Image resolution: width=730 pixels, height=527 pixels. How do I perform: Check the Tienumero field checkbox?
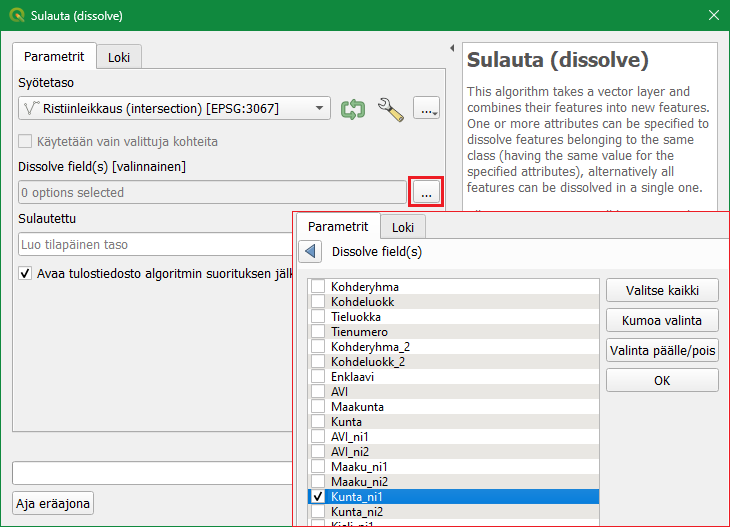[x=318, y=332]
